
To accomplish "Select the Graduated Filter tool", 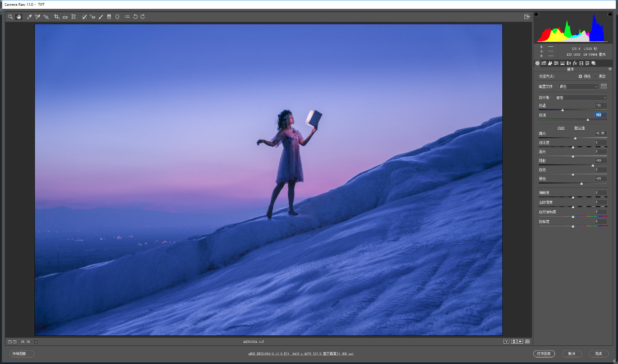I will [x=109, y=17].
